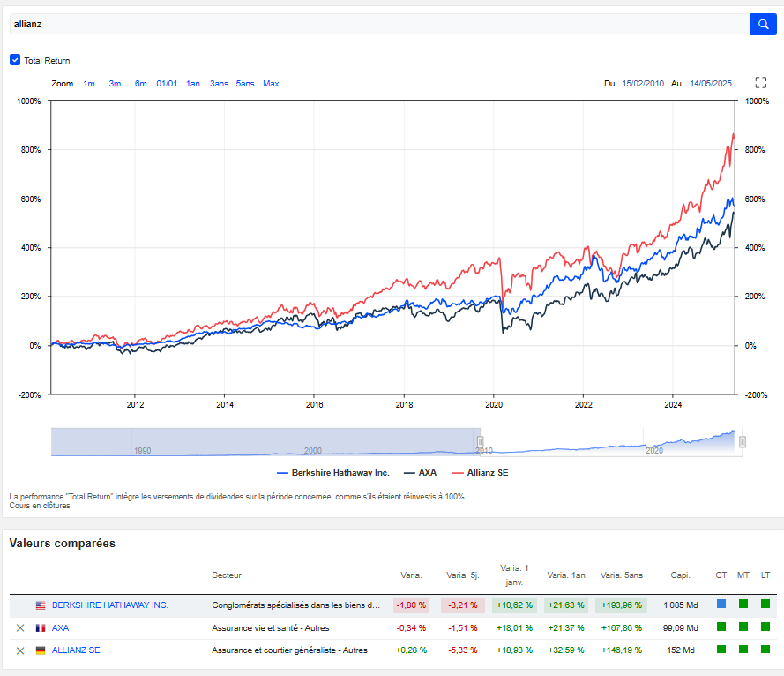Grab the left handle of the range navigator

coord(480,442)
